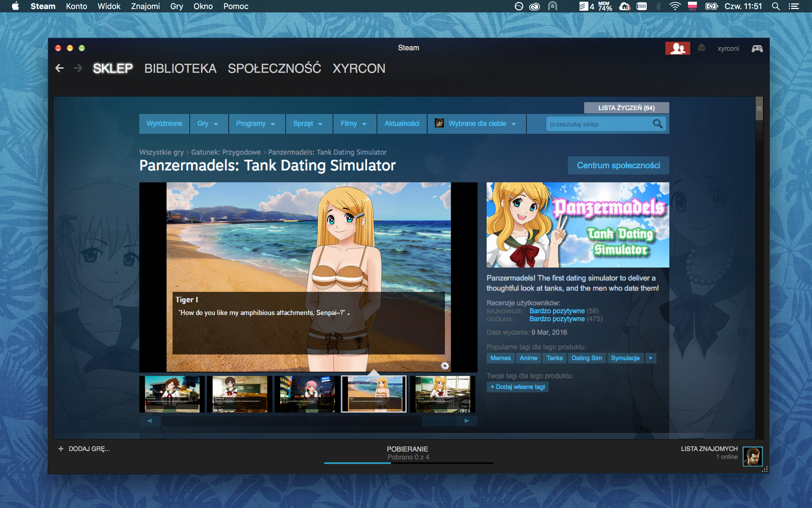The image size is (812, 508).
Task: Open the friends activity red icon
Action: [x=677, y=48]
